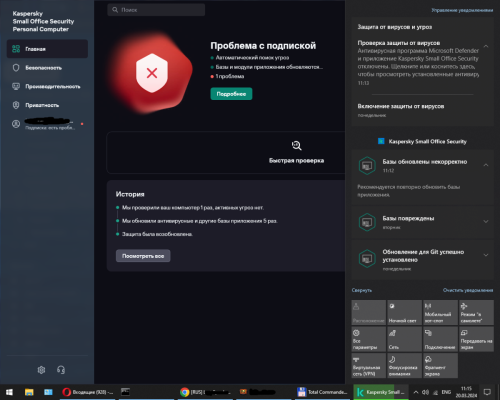Click the network tray icon
Screen dimensions: 500x400
click(x=435, y=392)
